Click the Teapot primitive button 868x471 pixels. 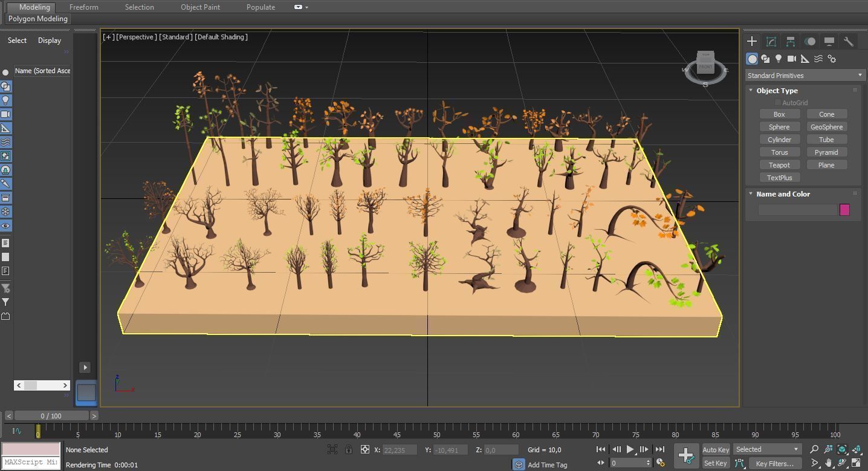pos(779,165)
